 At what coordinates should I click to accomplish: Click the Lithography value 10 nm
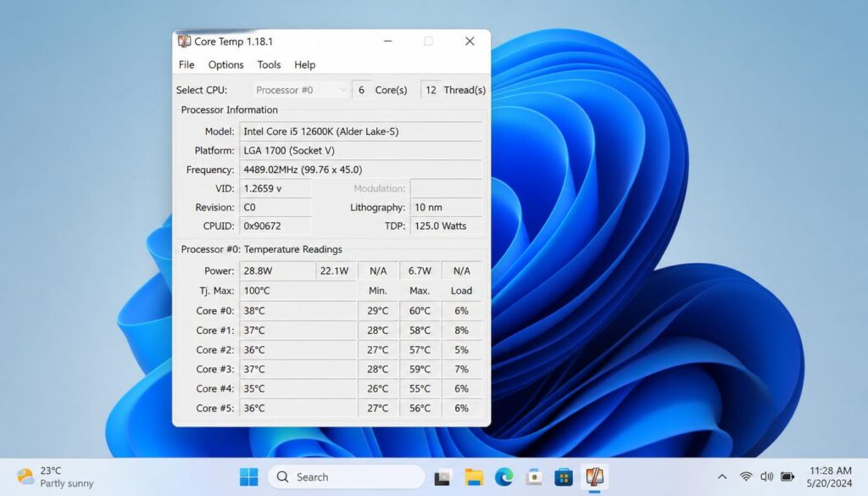pyautogui.click(x=446, y=207)
